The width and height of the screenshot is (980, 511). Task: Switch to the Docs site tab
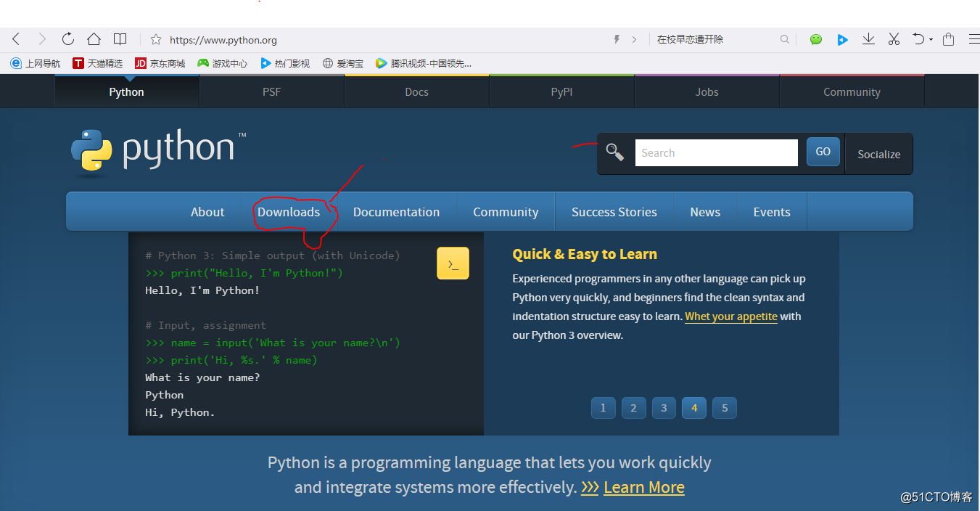pyautogui.click(x=417, y=91)
